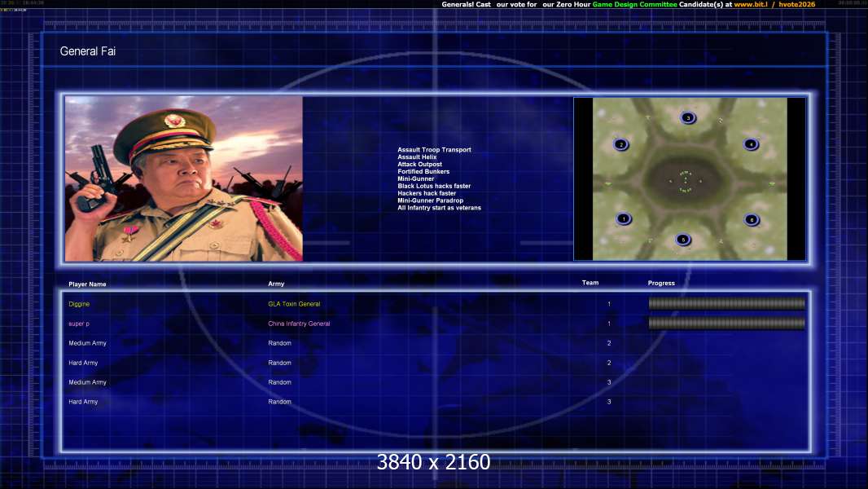Click start position 5 at bottom of map

683,240
